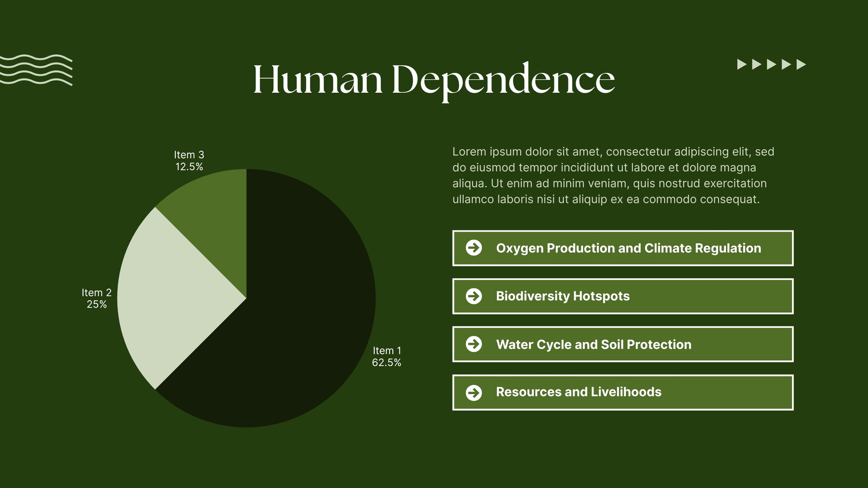The width and height of the screenshot is (868, 488).
Task: Open the Oxygen Production and Climate Regulation label
Action: (628, 248)
